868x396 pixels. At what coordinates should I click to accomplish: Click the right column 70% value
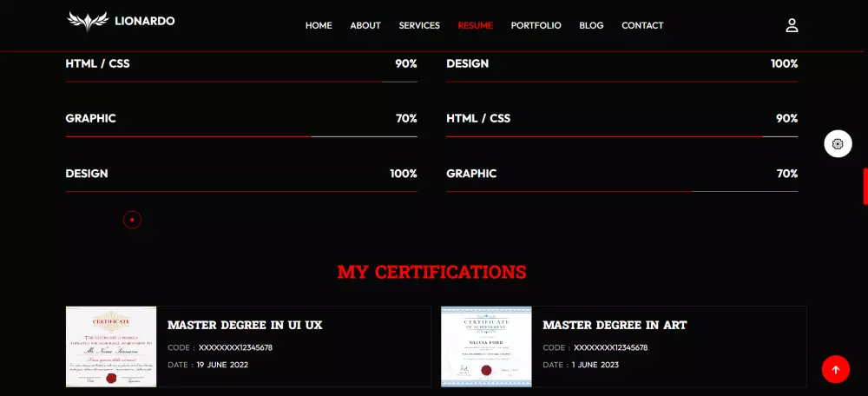coord(787,174)
